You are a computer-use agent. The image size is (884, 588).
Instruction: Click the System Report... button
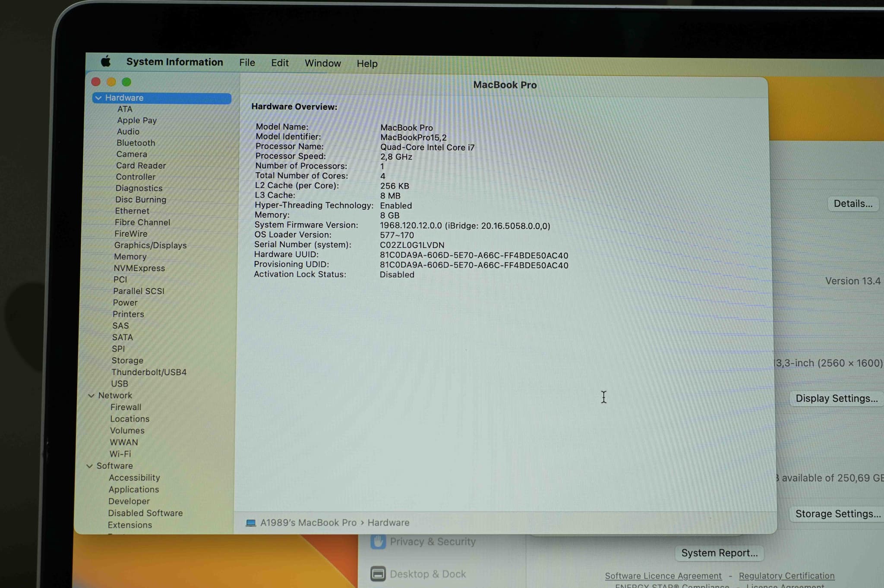[719, 553]
